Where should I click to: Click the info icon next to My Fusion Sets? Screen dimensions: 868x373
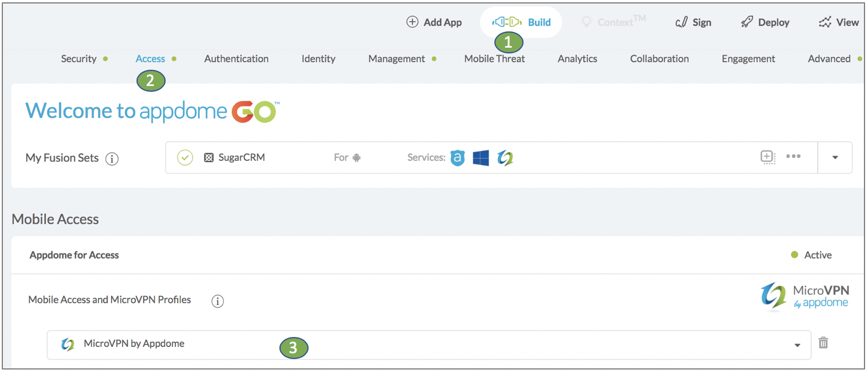(x=112, y=159)
